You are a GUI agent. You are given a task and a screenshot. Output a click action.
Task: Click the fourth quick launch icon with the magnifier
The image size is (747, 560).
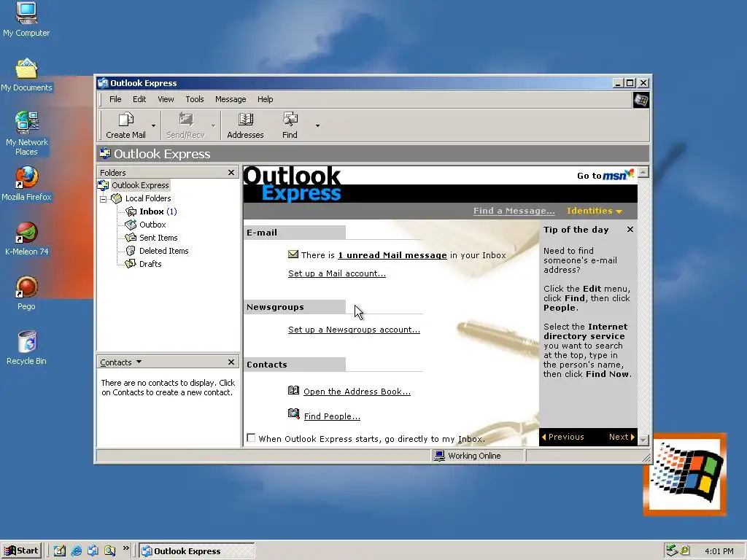109,551
